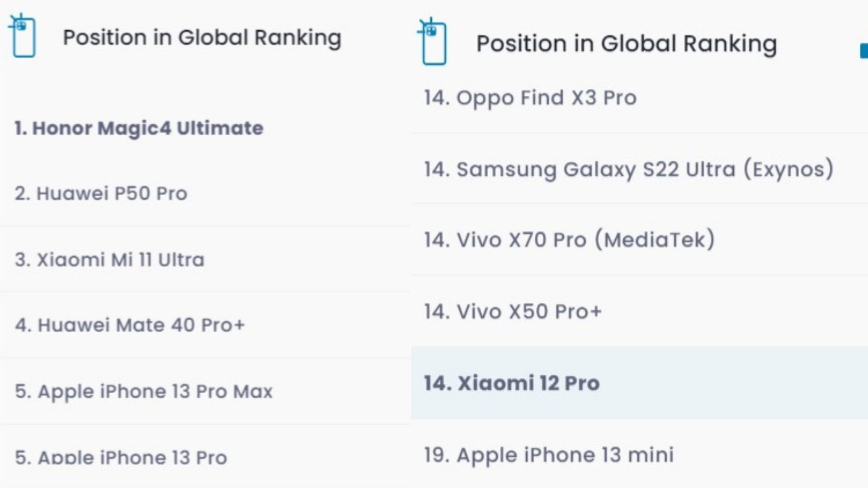868x488 pixels.
Task: Click rank number 19 beside iPhone 13 mini
Action: tap(437, 455)
